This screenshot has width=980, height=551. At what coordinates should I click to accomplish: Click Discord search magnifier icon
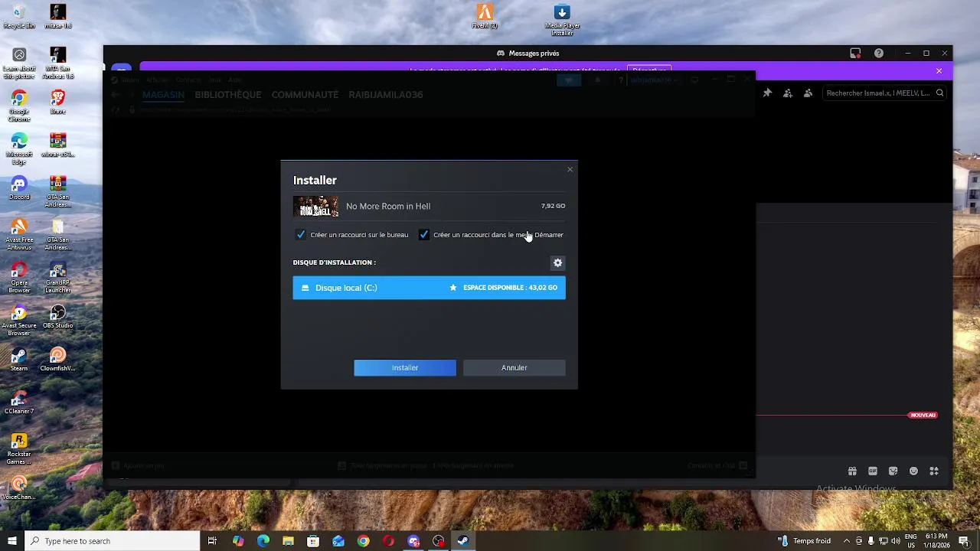click(940, 93)
